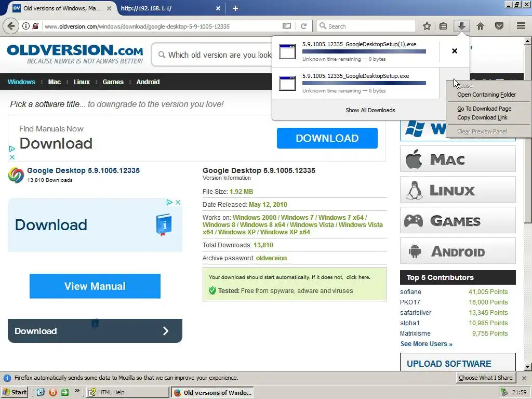Click See More Users link
Screen dimensions: 532x399
426,344
